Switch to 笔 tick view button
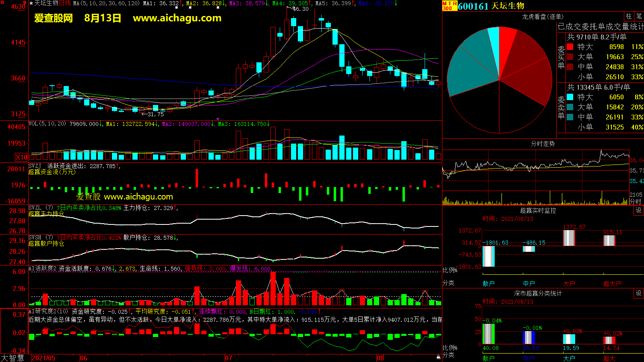This screenshot has width=644, height=362. click(x=639, y=16)
